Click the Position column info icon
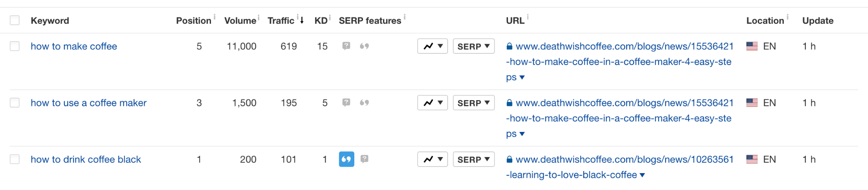This screenshot has width=868, height=190. pos(215,16)
